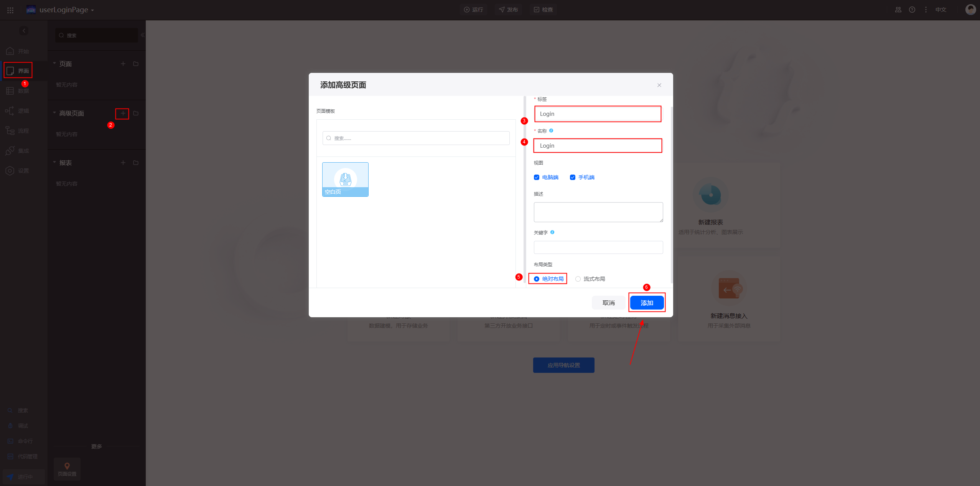980x486 pixels.
Task: Click the info icon next to 名称
Action: 551,131
